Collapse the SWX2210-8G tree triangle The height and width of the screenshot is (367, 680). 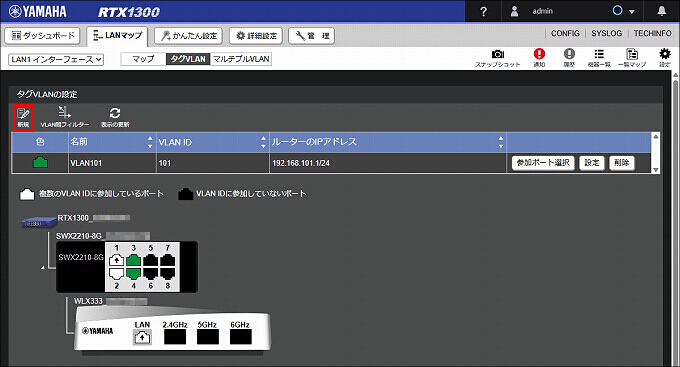point(43,268)
